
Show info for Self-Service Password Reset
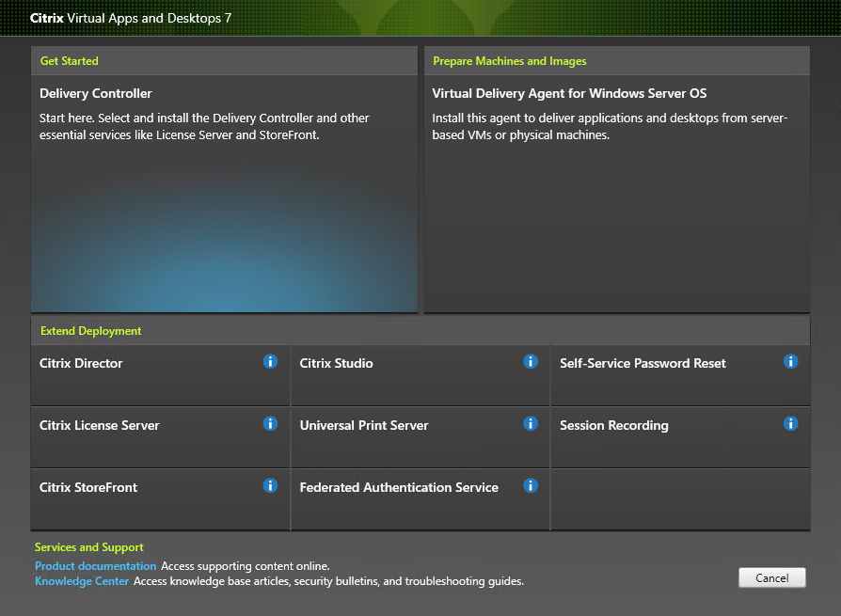[x=790, y=361]
